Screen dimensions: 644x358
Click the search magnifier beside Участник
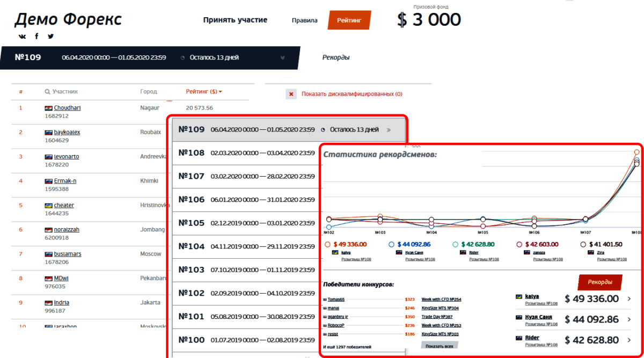click(48, 92)
